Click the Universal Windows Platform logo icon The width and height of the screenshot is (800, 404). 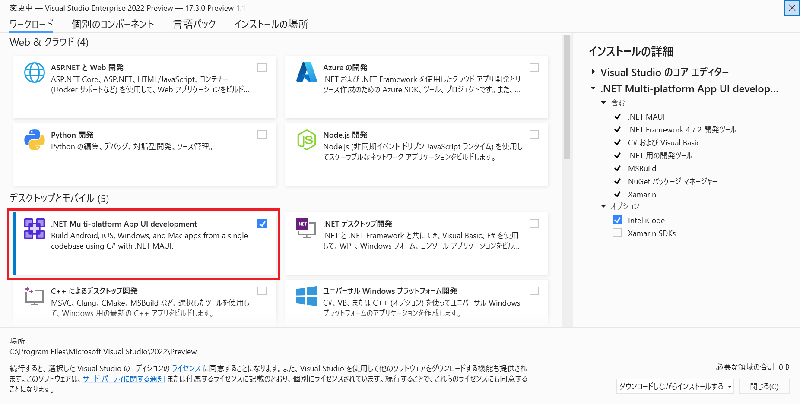coord(307,296)
